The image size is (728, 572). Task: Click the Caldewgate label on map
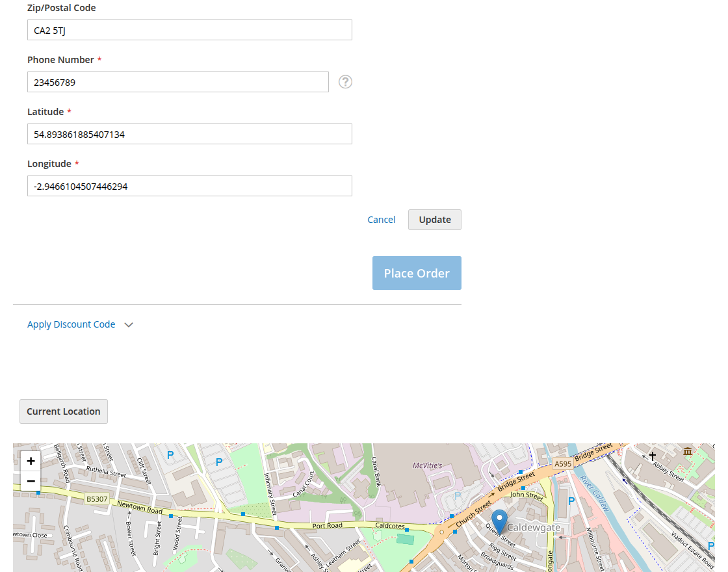coord(534,527)
